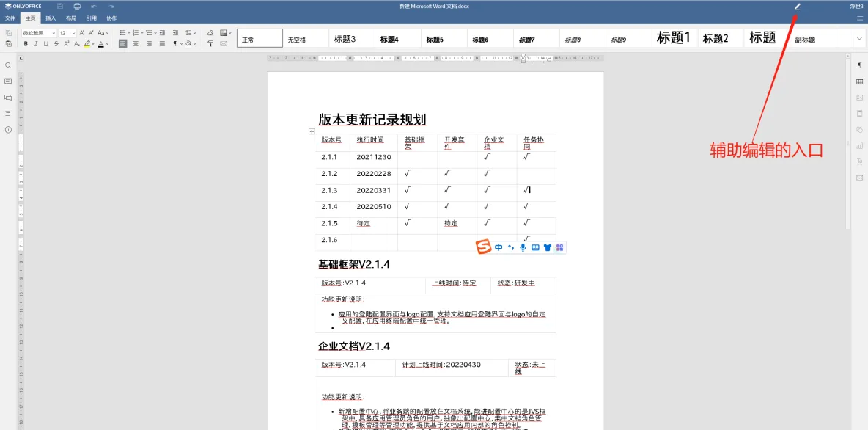
Task: Open image settings in right sidebar
Action: click(x=860, y=98)
